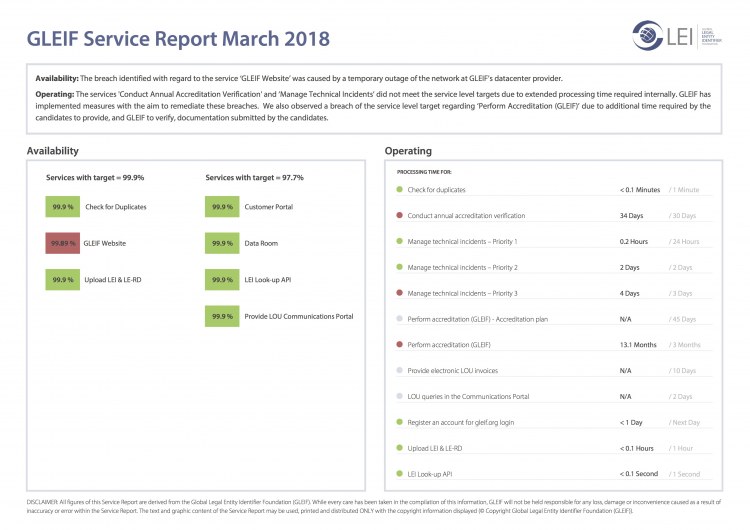The width and height of the screenshot is (750, 530).
Task: Select the red 99.89% GLEIF Website badge
Action: coord(62,243)
